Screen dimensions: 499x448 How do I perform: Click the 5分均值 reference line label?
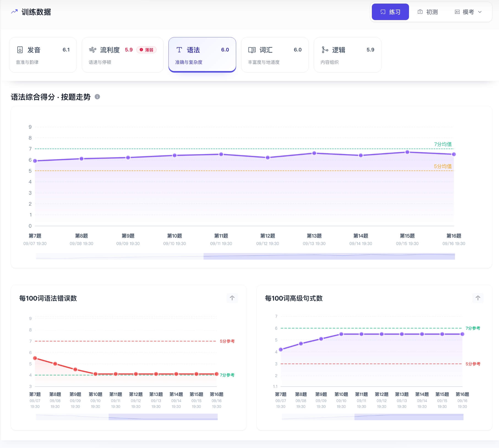[443, 166]
